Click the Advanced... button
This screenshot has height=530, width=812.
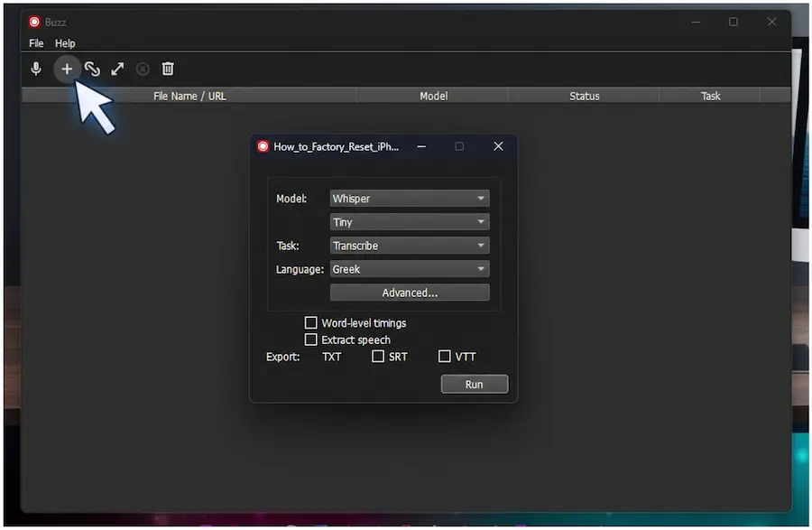[x=410, y=293]
